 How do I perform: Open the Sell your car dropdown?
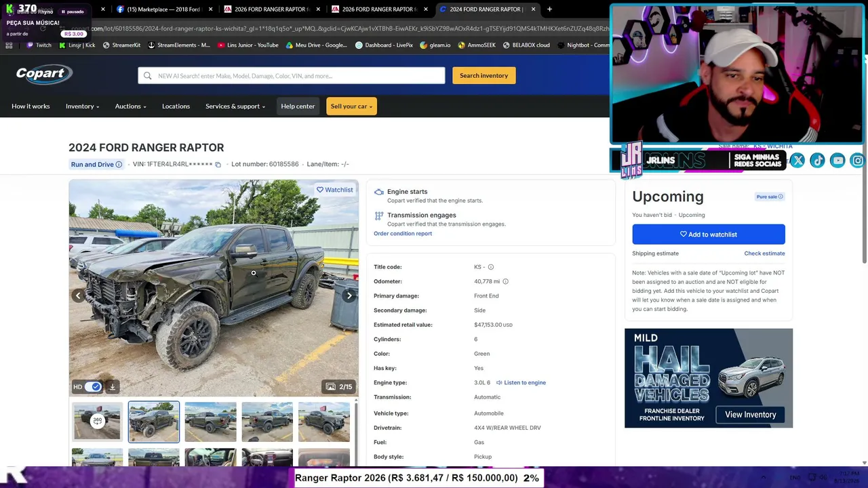coord(351,106)
